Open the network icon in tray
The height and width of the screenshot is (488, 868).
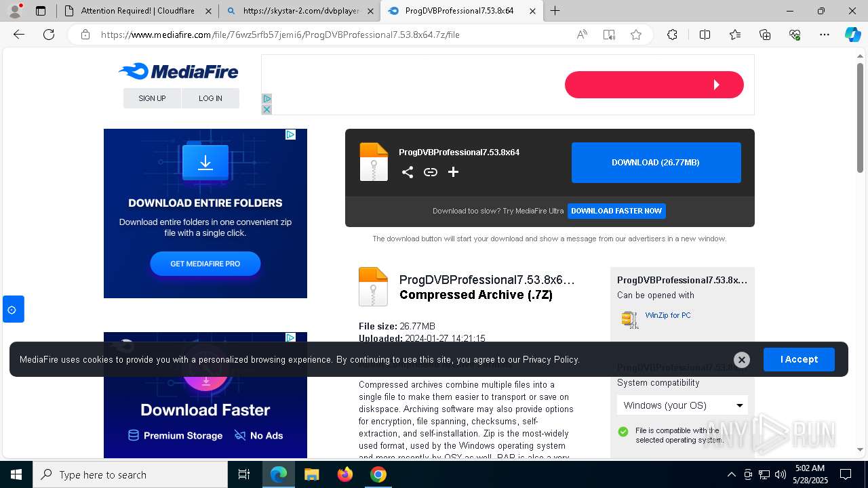(764, 474)
